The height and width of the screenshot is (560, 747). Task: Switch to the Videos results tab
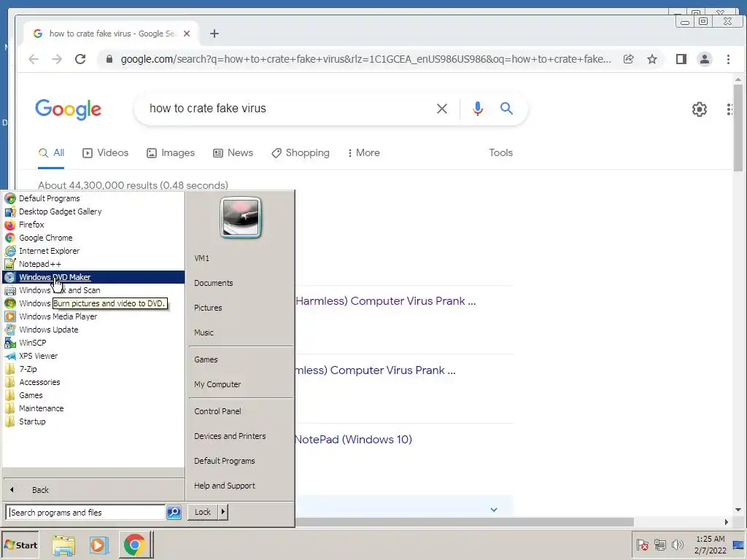point(105,153)
